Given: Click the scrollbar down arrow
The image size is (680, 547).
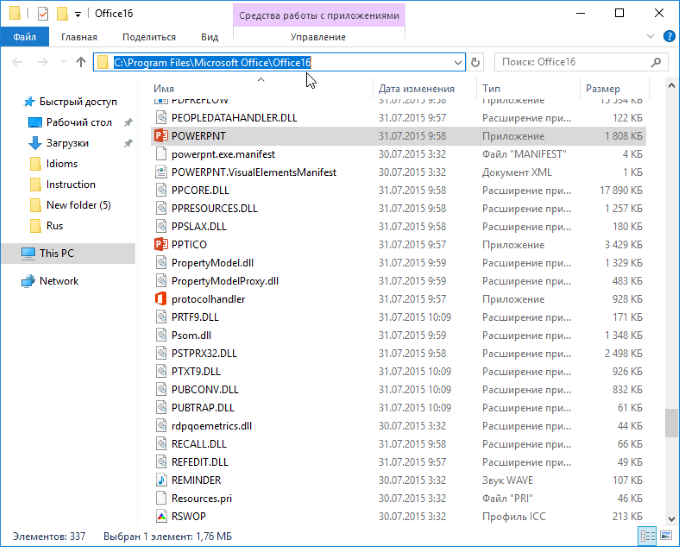Looking at the screenshot, I should tap(671, 519).
